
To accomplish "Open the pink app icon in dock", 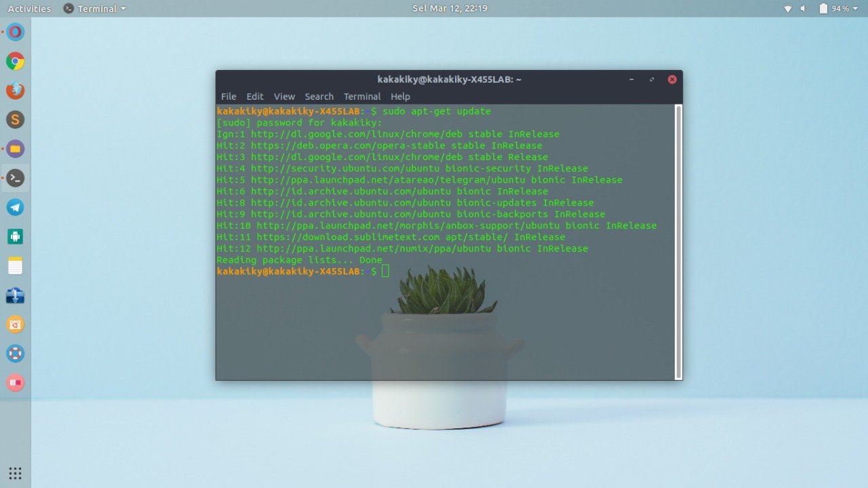I will [16, 383].
